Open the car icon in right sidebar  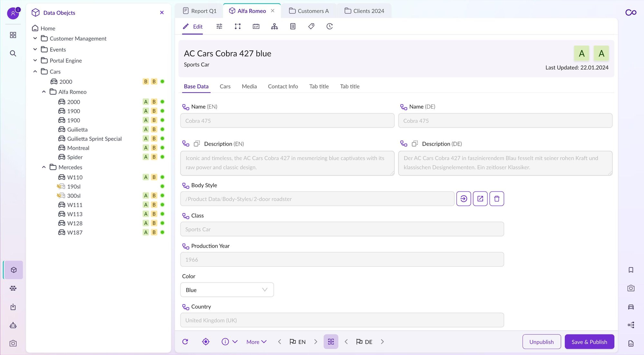point(631,307)
